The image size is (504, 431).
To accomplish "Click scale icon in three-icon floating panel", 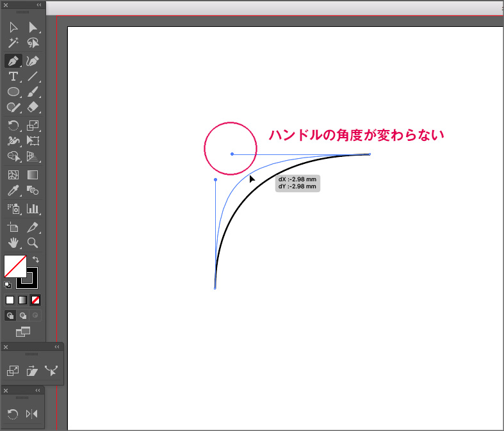I will (13, 371).
